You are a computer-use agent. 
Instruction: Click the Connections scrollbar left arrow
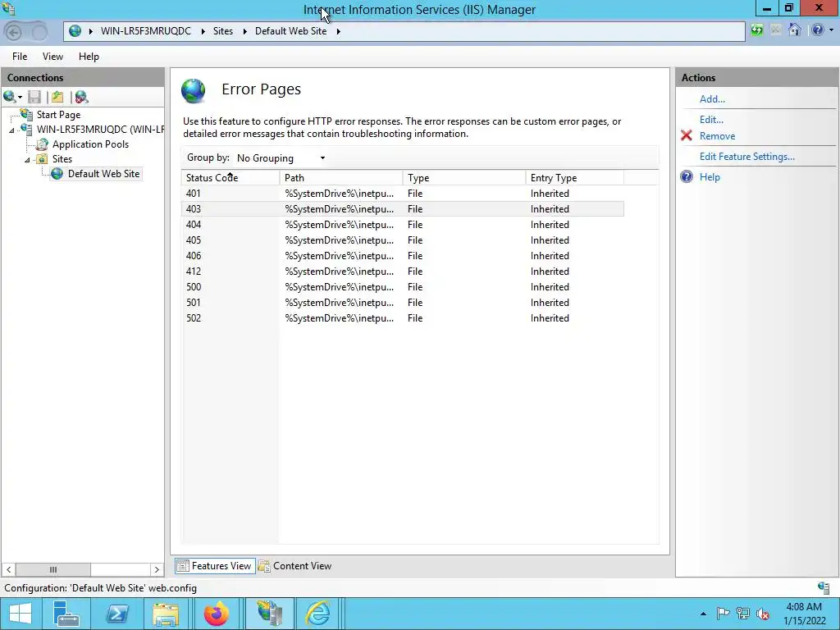tap(8, 569)
